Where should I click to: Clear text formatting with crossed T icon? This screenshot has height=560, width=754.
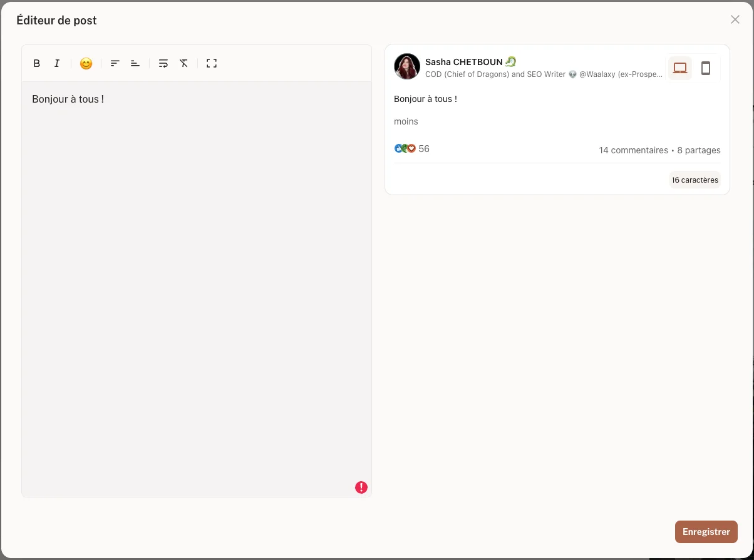point(183,63)
